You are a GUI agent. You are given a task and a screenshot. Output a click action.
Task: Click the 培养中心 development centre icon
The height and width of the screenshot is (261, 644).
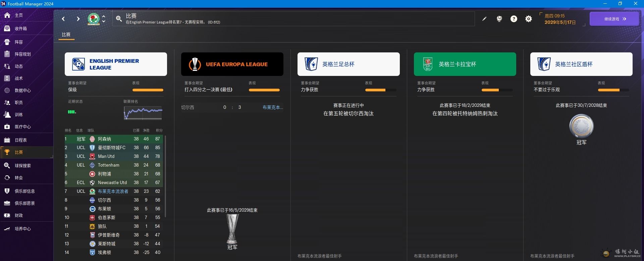[x=7, y=229]
